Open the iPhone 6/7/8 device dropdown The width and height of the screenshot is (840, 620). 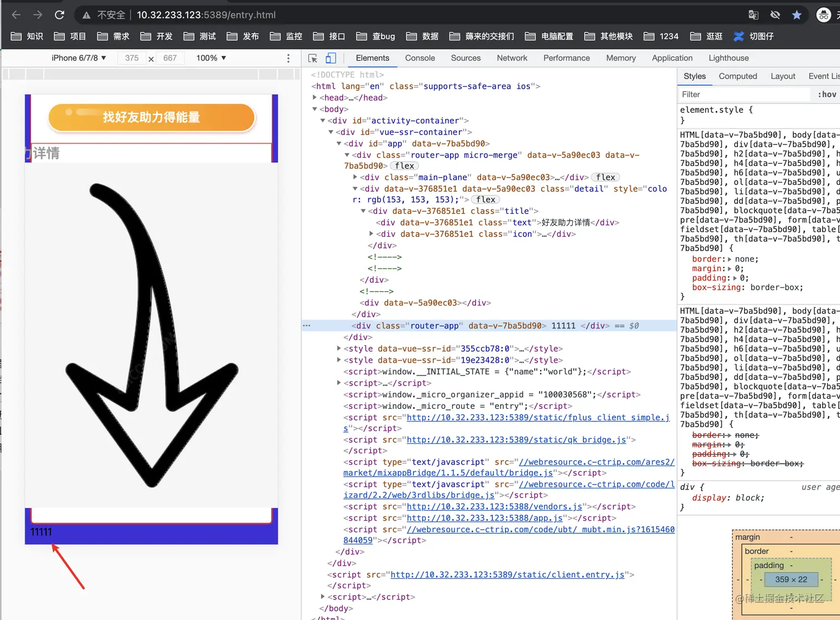coord(79,58)
